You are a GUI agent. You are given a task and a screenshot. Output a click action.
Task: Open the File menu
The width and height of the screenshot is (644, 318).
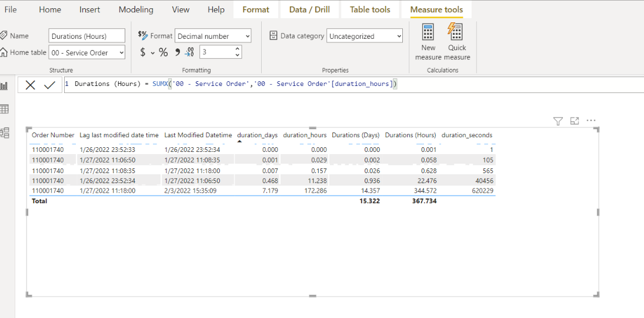[11, 9]
